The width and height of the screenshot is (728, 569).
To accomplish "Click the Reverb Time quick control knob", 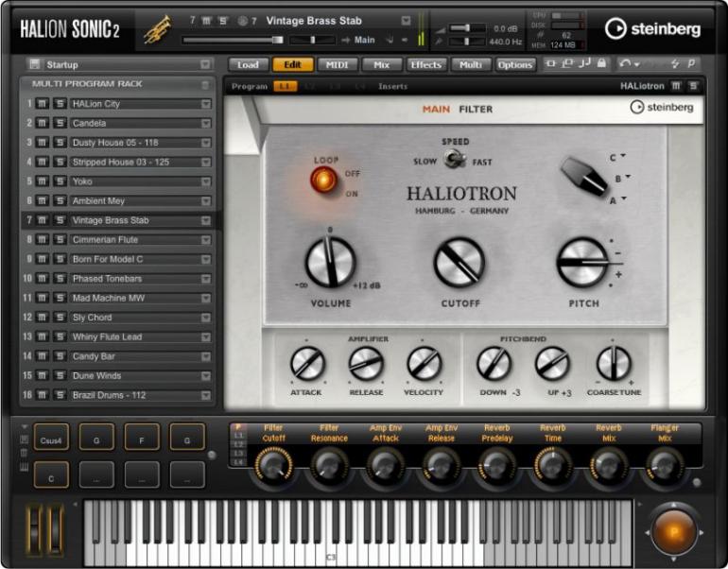I will point(552,465).
